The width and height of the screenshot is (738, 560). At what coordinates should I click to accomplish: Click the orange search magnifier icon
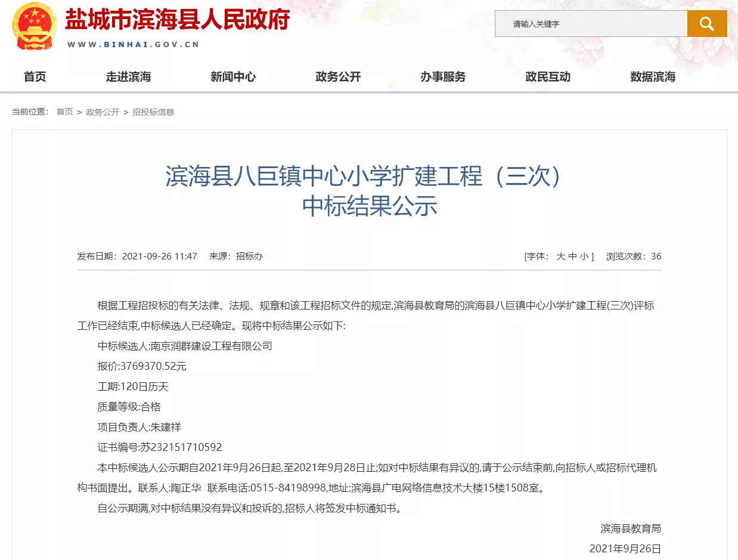click(706, 24)
